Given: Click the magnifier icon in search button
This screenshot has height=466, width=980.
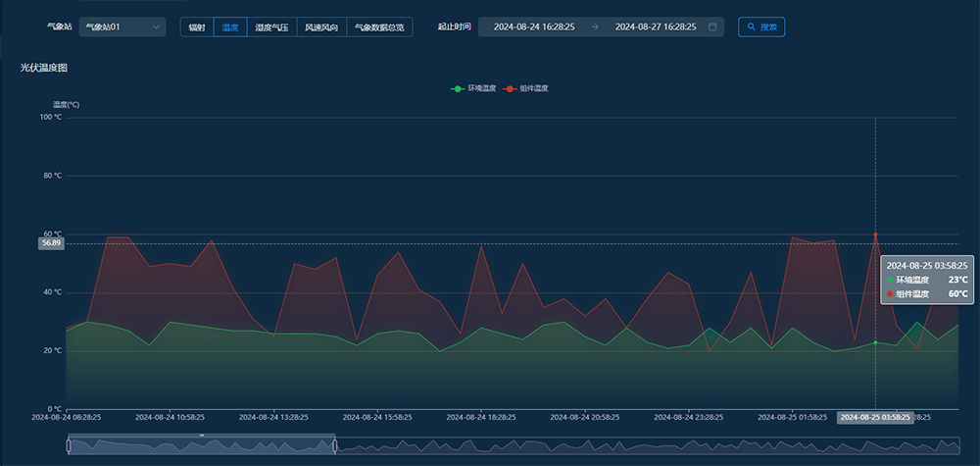Looking at the screenshot, I should coord(752,27).
